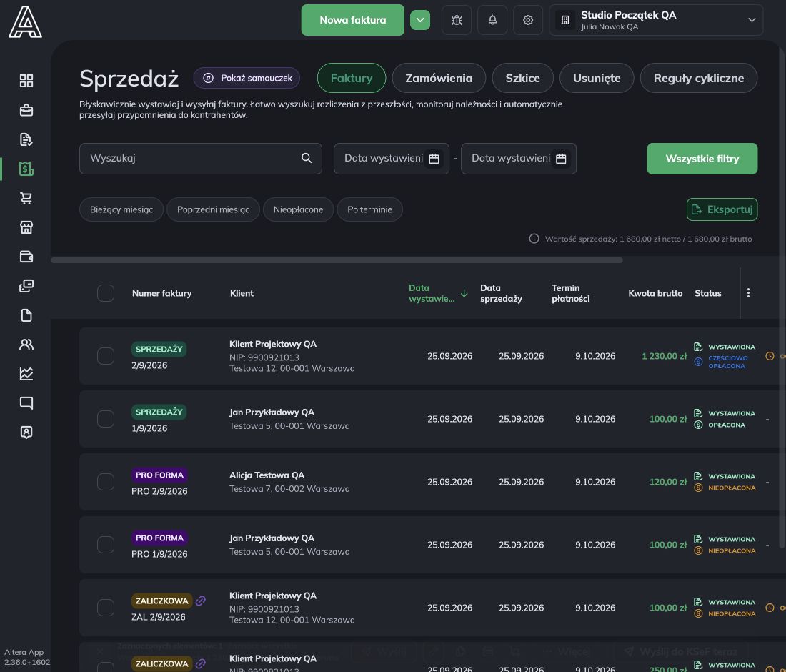786x672 pixels.
Task: Open the dashboard grid icon in sidebar
Action: 26,81
